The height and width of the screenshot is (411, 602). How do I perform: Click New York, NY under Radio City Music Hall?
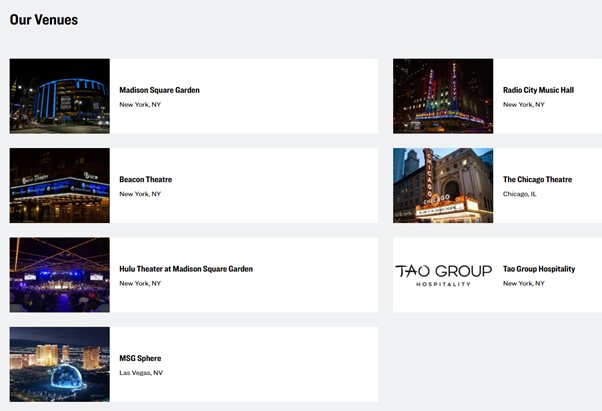(x=524, y=104)
